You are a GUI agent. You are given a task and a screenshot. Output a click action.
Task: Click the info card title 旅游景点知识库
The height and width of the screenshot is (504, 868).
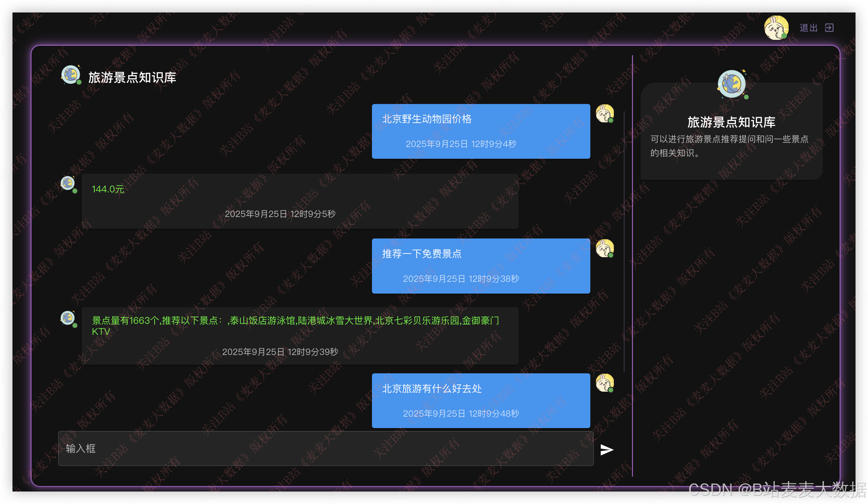click(x=731, y=122)
